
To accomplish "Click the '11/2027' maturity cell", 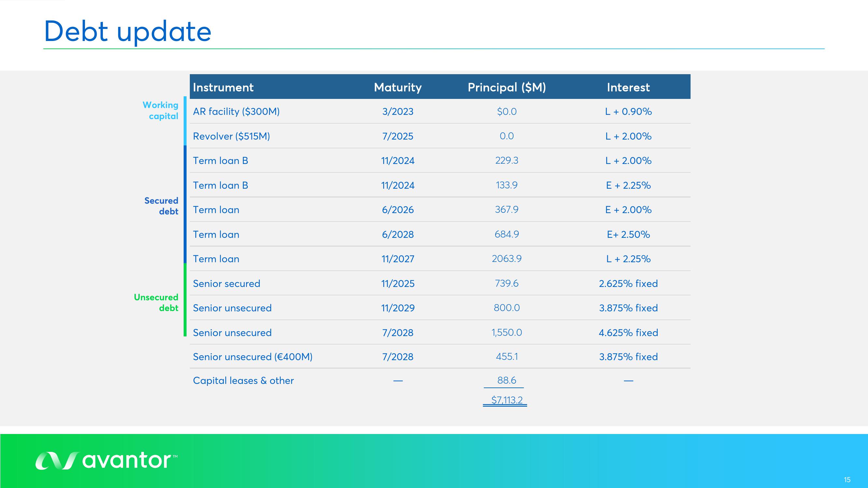I will [398, 259].
